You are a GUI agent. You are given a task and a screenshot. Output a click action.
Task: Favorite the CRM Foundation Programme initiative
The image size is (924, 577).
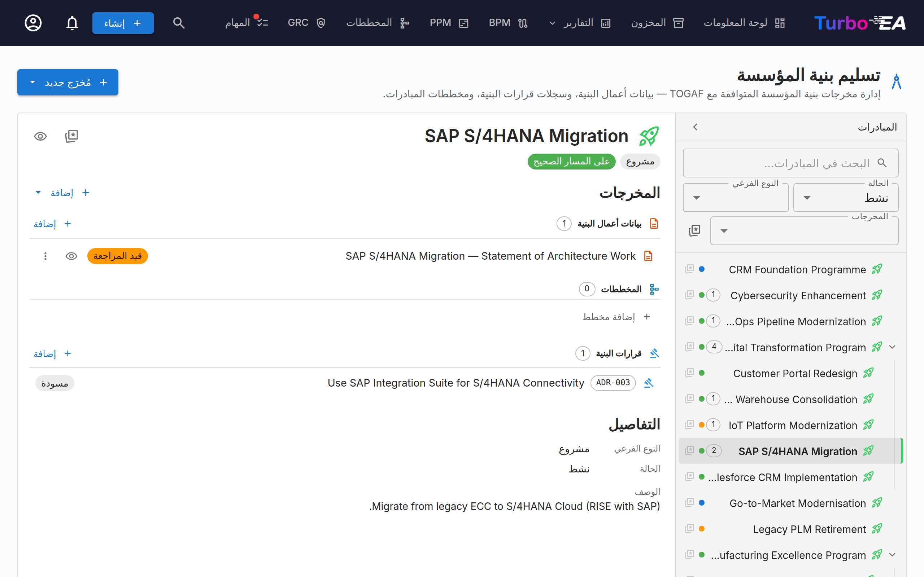click(x=689, y=269)
